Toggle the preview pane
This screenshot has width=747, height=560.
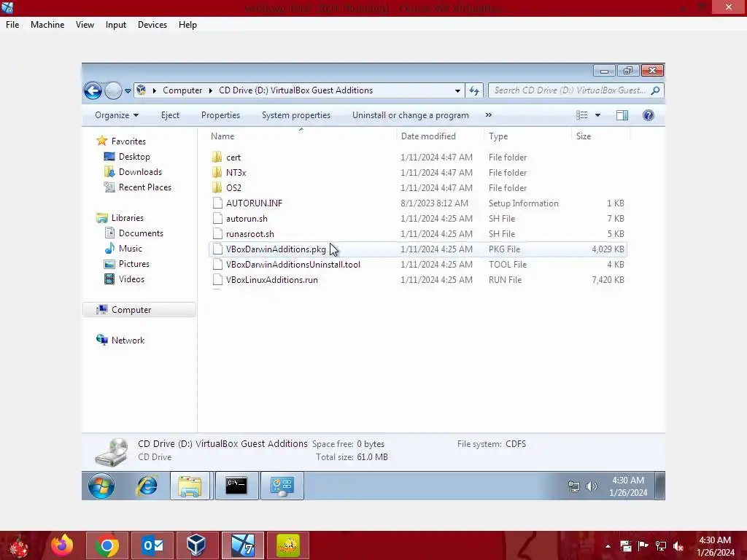[622, 114]
